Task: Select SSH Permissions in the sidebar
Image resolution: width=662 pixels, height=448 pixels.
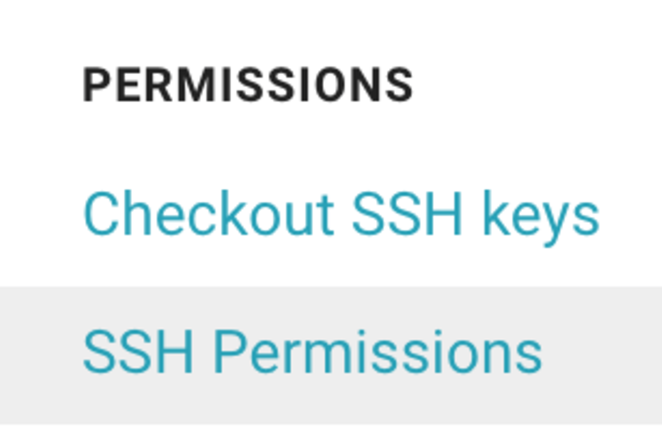Action: click(312, 352)
